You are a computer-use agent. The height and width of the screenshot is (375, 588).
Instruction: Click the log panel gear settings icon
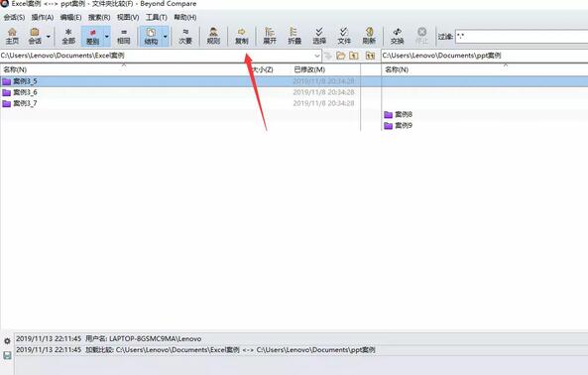coord(7,341)
